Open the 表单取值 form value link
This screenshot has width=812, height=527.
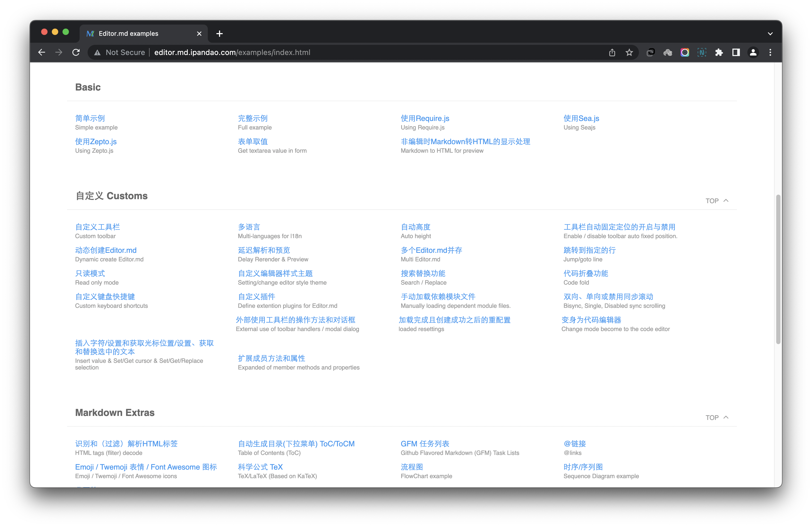252,141
